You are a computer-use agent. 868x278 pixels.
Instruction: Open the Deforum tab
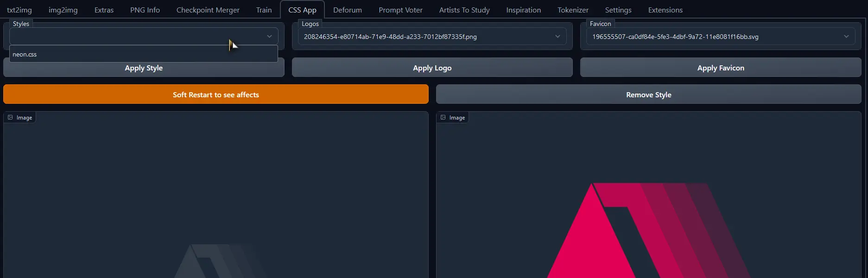[348, 10]
